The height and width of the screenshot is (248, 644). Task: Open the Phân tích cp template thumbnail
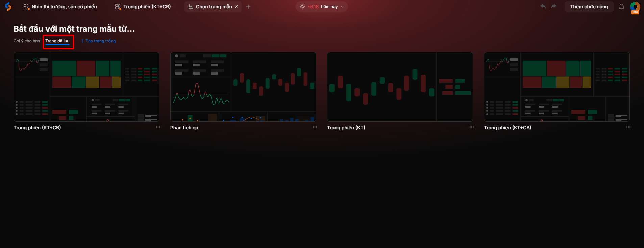point(243,87)
